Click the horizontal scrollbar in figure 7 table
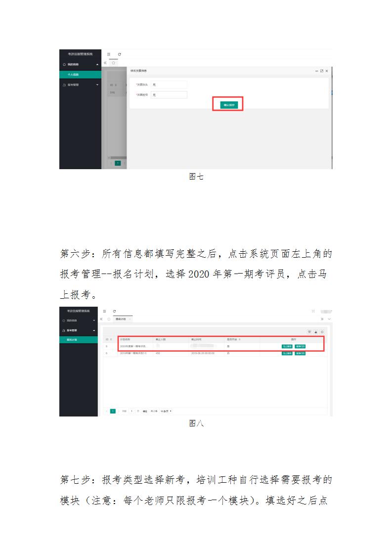392x555 pixels. tap(118, 157)
